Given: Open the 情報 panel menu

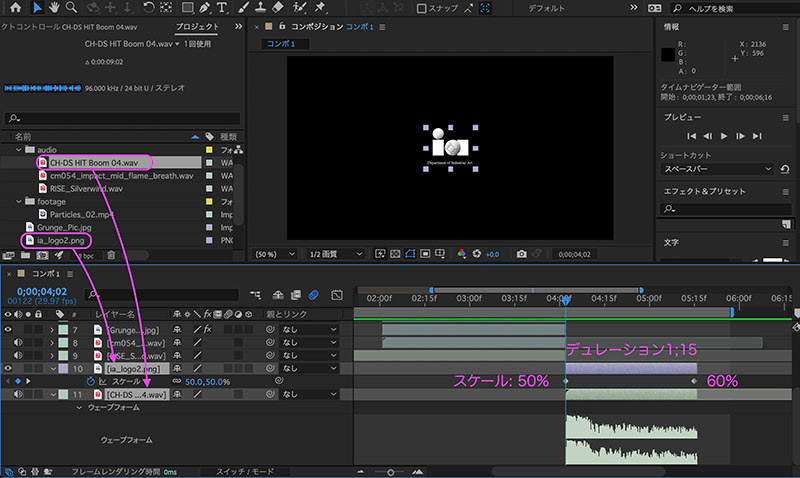Looking at the screenshot, I should tap(785, 27).
